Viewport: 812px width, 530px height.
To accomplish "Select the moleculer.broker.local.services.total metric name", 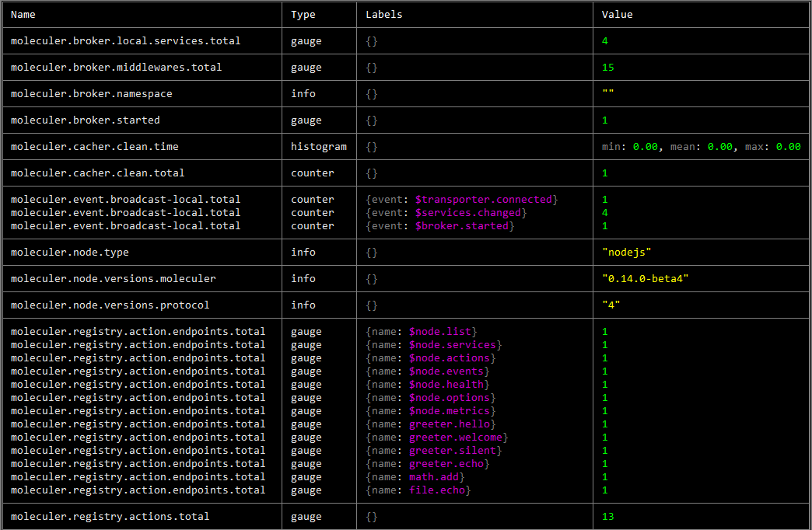I will click(x=125, y=41).
